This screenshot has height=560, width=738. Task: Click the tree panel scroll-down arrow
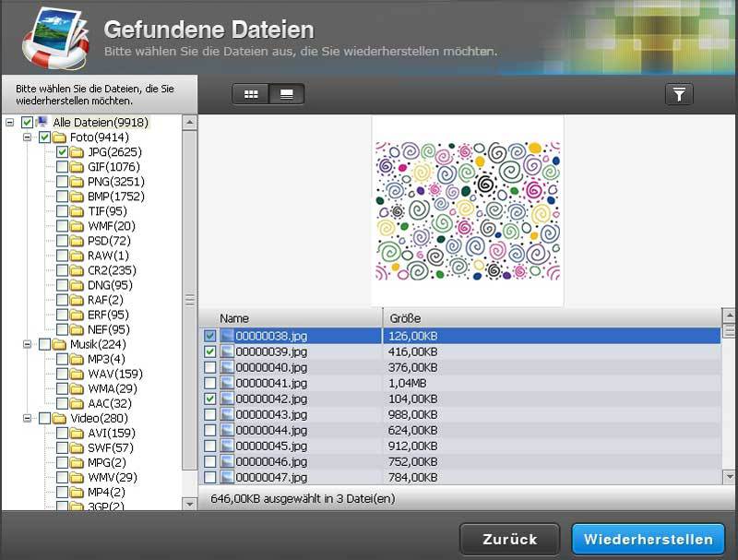click(189, 504)
